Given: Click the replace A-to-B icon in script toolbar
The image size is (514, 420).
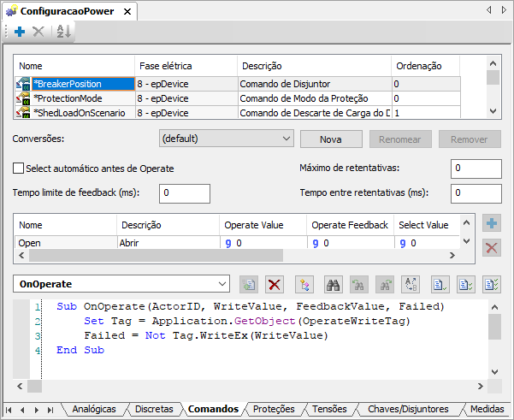Looking at the screenshot, I should click(410, 284).
